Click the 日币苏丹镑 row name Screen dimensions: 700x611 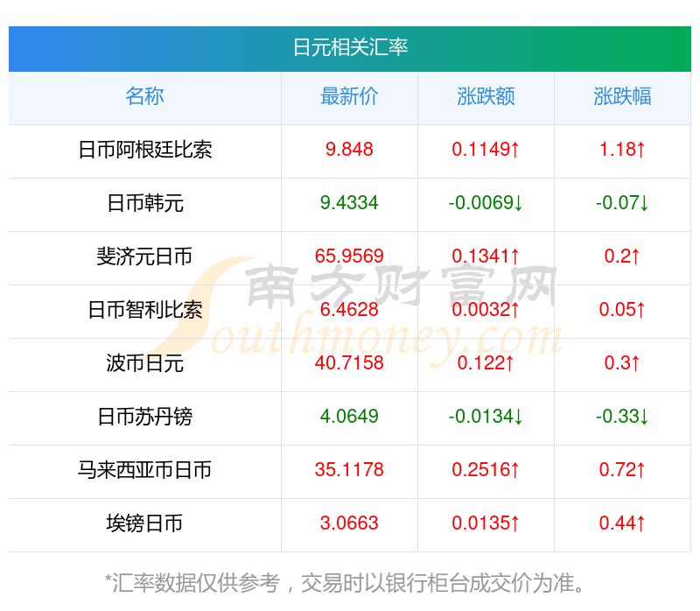144,417
